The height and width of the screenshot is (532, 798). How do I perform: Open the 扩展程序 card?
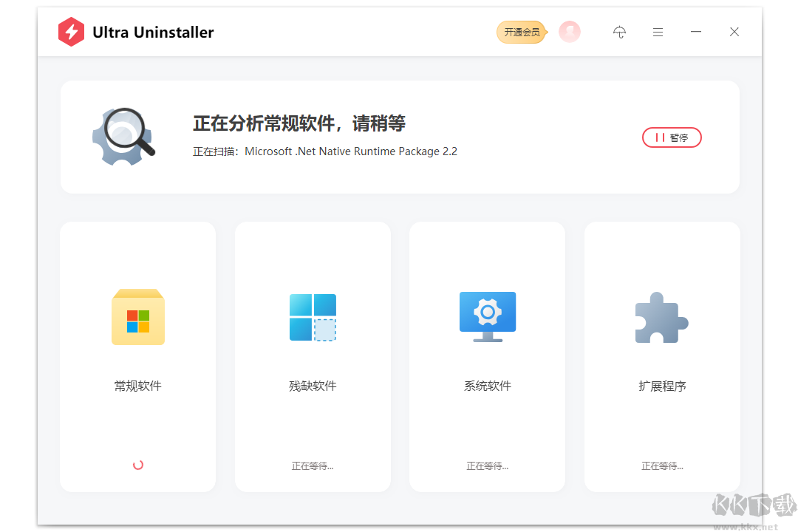661,357
